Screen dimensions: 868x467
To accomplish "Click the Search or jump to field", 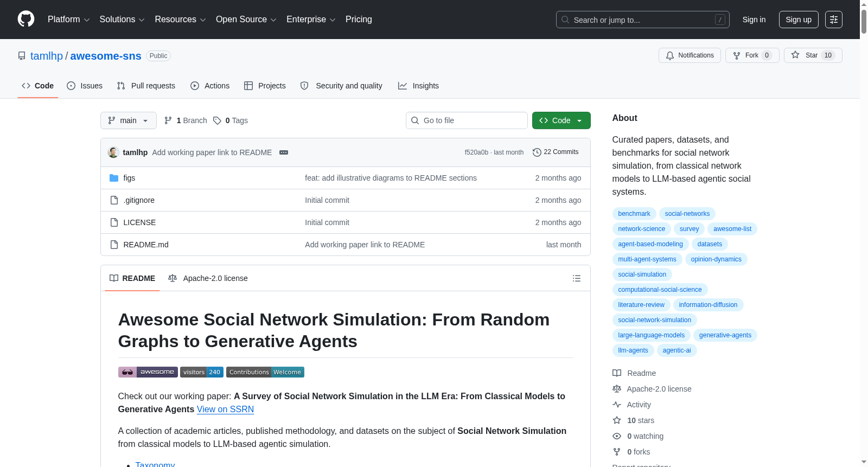I will pyautogui.click(x=643, y=20).
